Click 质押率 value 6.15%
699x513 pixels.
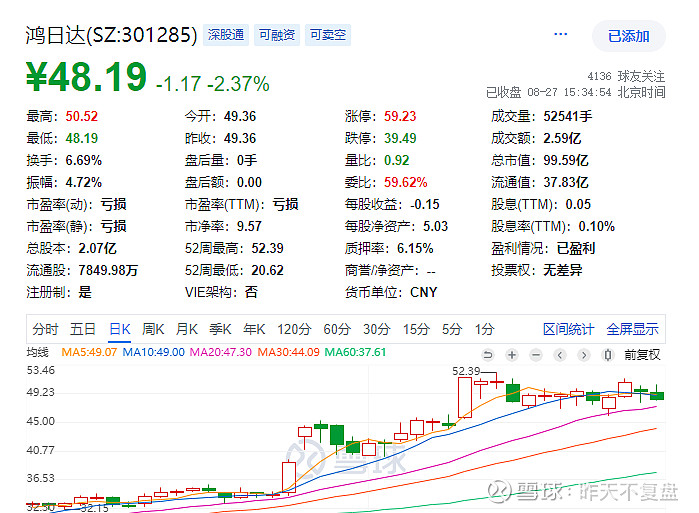pyautogui.click(x=415, y=248)
